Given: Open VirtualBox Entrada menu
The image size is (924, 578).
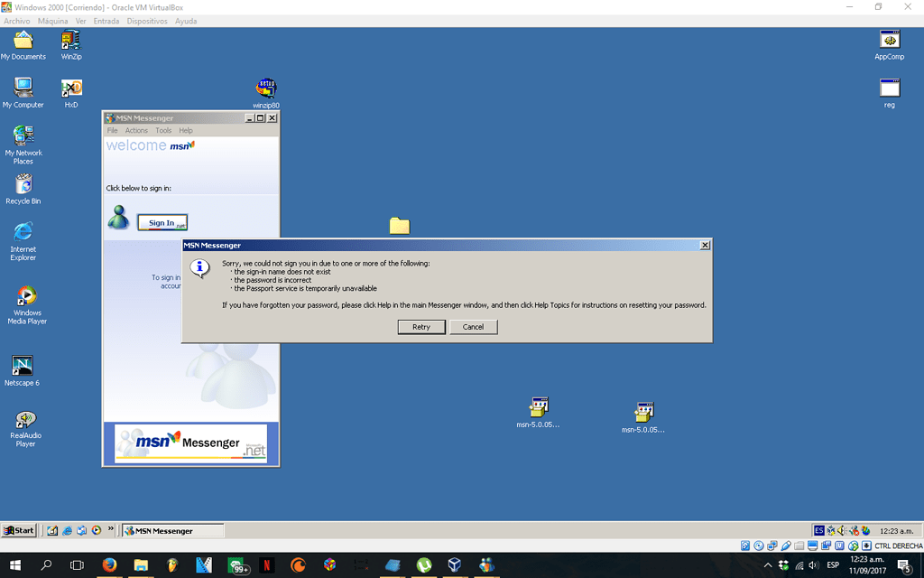Looking at the screenshot, I should (106, 22).
